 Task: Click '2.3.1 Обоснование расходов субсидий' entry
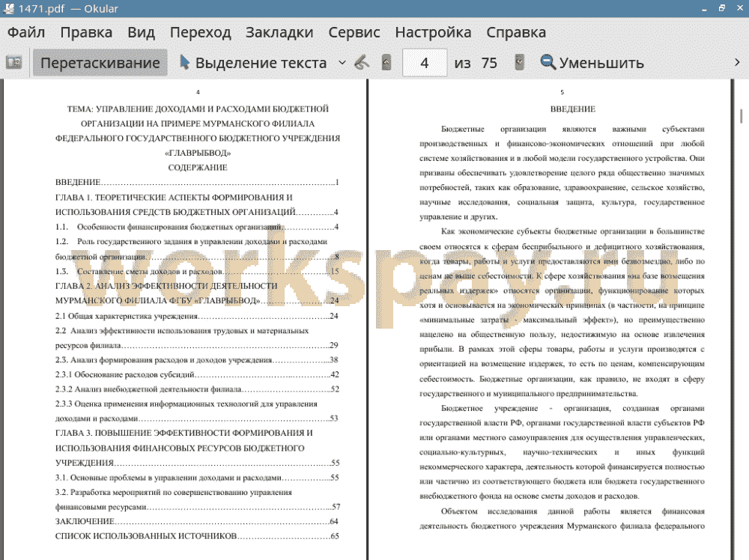[x=197, y=375]
